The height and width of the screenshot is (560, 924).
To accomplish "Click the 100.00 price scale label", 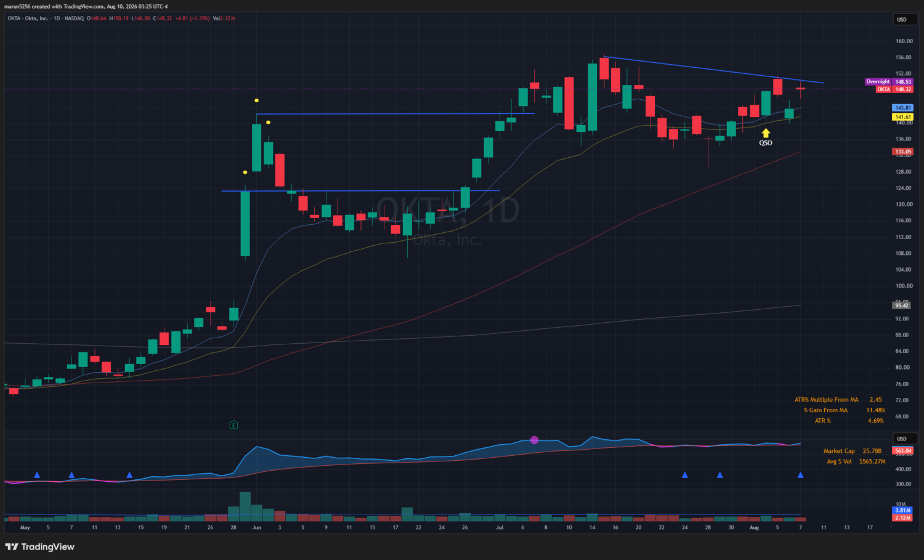I will tap(904, 286).
